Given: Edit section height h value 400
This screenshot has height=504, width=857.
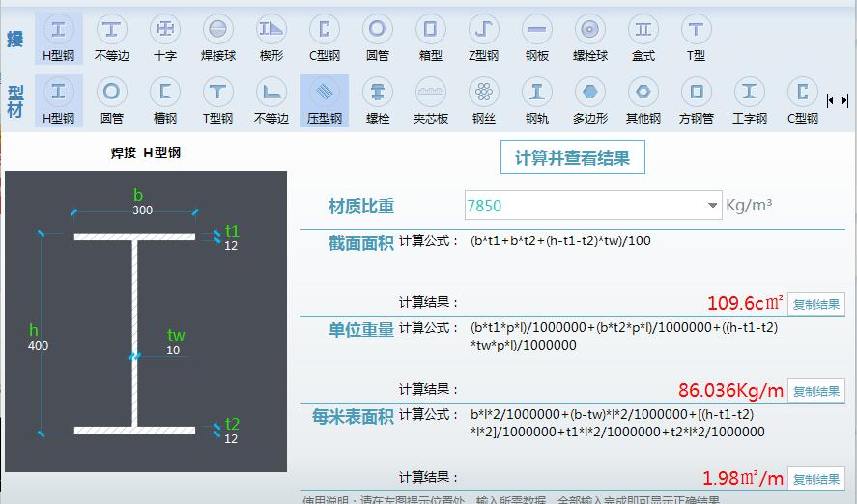Looking at the screenshot, I should coord(39,345).
